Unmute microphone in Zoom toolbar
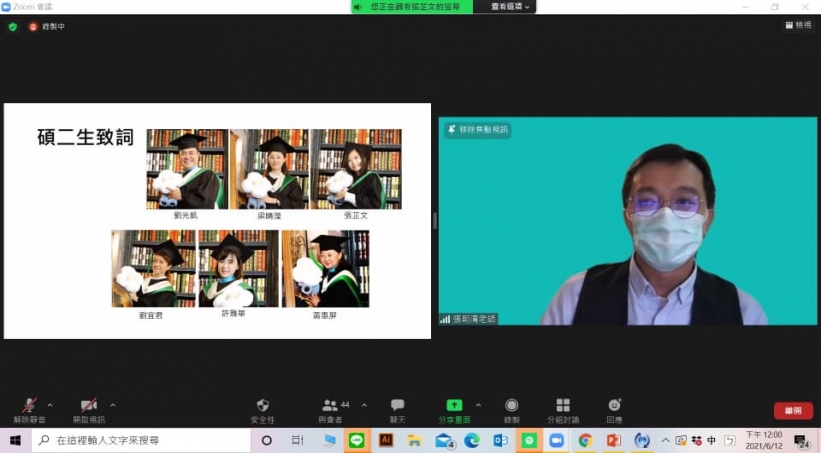This screenshot has width=821, height=453. coord(29,407)
